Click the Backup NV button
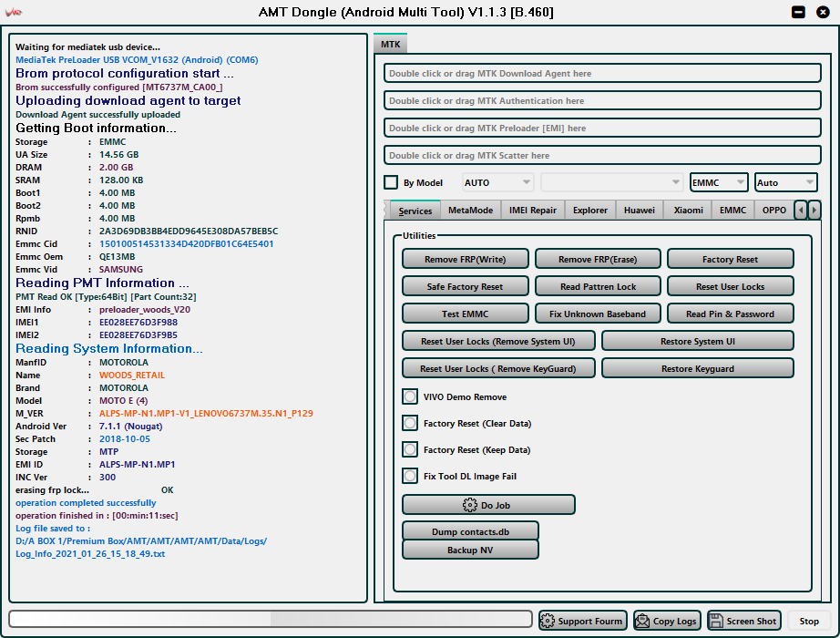Viewport: 840px width, 638px height. [x=470, y=551]
